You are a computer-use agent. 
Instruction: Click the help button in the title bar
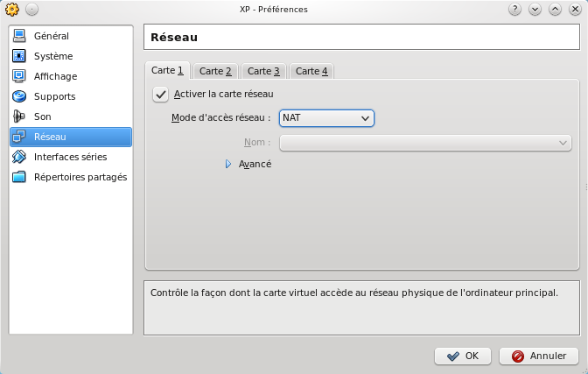(514, 10)
